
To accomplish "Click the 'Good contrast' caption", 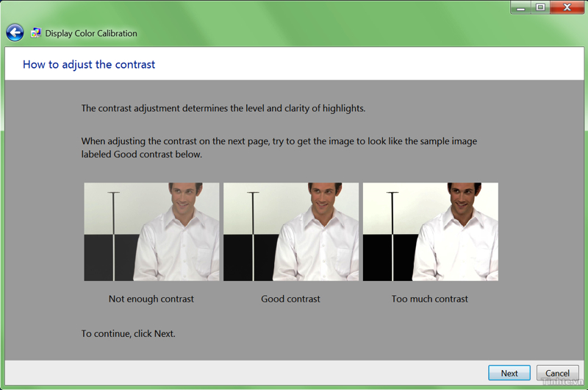I will (x=291, y=299).
